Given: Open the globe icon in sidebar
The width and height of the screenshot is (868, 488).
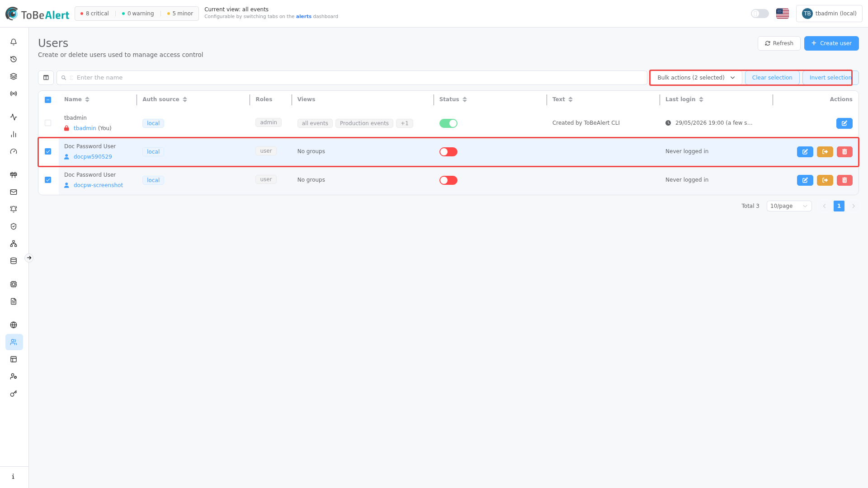Looking at the screenshot, I should tap(14, 325).
